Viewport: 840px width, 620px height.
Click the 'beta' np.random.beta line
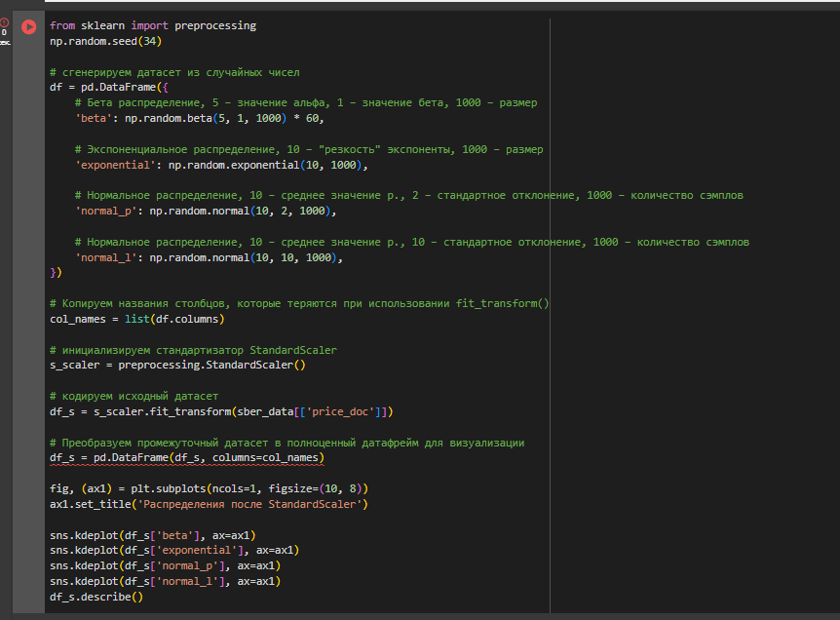point(200,118)
